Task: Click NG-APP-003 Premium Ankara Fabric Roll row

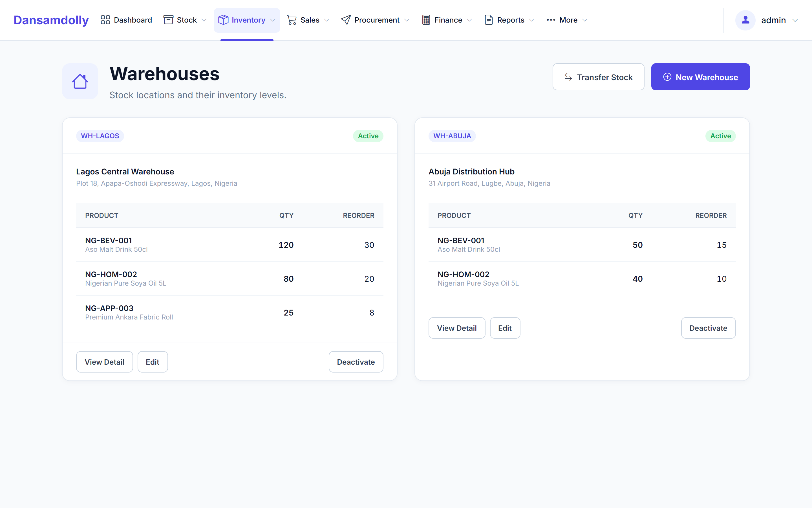Action: [230, 312]
